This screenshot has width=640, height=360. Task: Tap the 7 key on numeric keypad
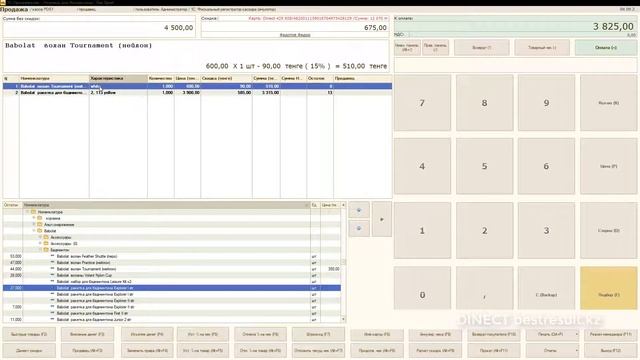pos(422,102)
